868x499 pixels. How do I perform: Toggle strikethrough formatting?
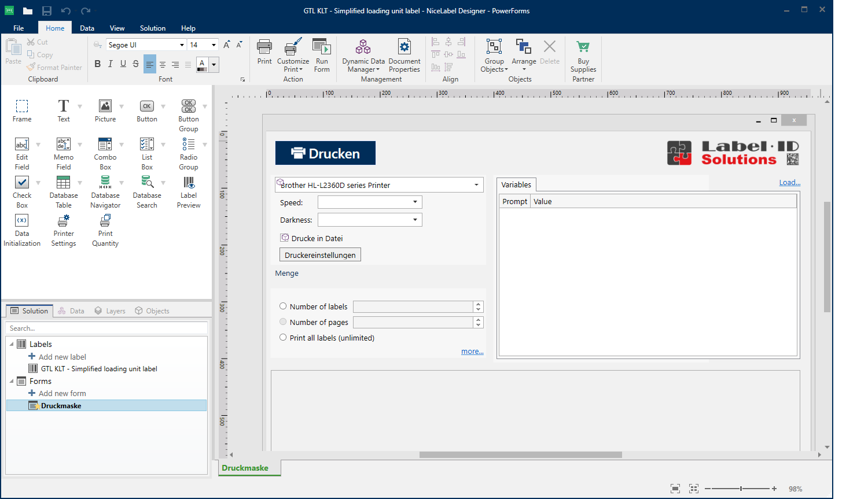135,64
